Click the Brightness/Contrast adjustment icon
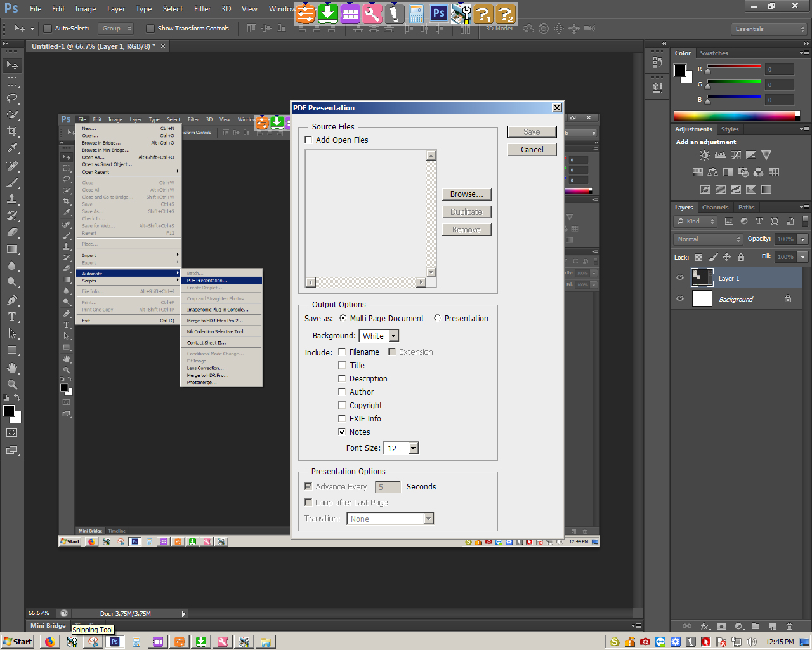The width and height of the screenshot is (812, 650). (705, 155)
